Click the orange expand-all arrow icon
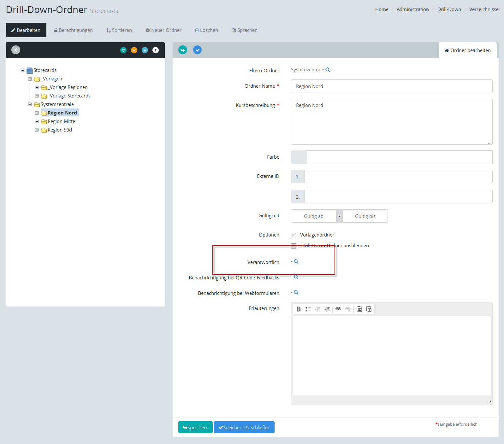This screenshot has height=444, width=504. (134, 50)
